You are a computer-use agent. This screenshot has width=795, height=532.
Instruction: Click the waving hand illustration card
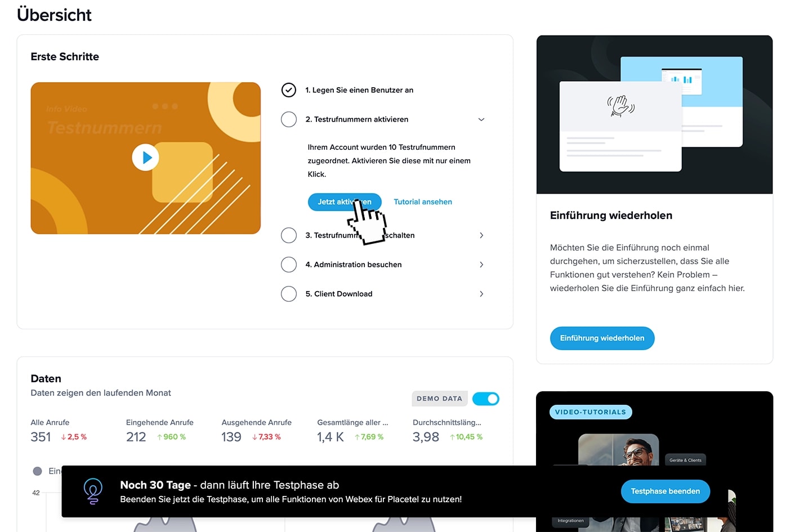pos(620,126)
